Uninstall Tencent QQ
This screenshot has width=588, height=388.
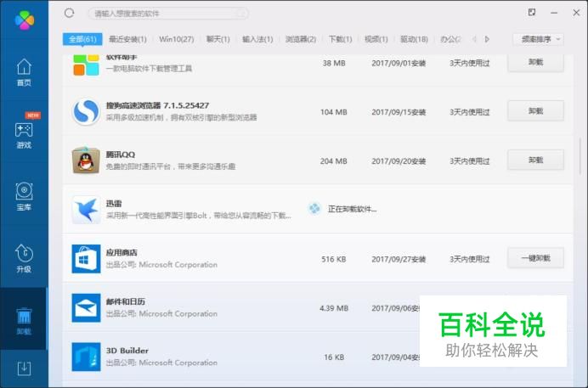tap(535, 160)
